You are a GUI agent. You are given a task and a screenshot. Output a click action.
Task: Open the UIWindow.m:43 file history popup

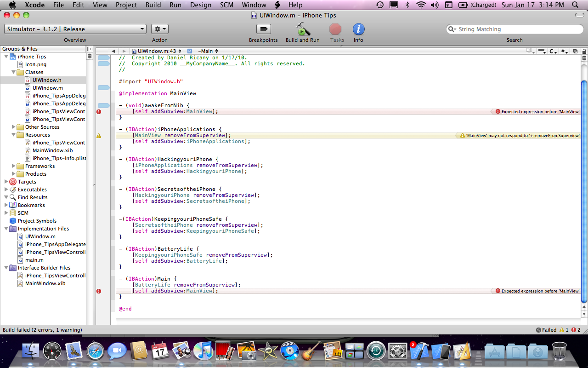pyautogui.click(x=157, y=51)
